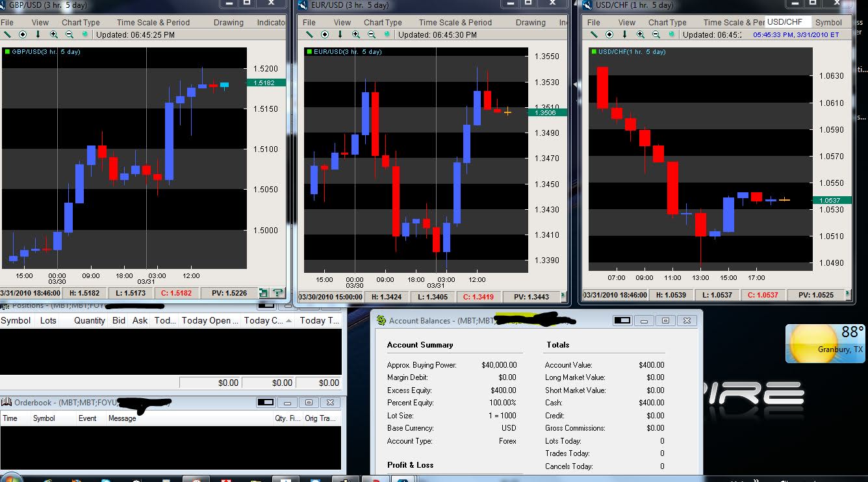Image resolution: width=868 pixels, height=482 pixels.
Task: Click the USD/CHF symbol input field
Action: 787,22
